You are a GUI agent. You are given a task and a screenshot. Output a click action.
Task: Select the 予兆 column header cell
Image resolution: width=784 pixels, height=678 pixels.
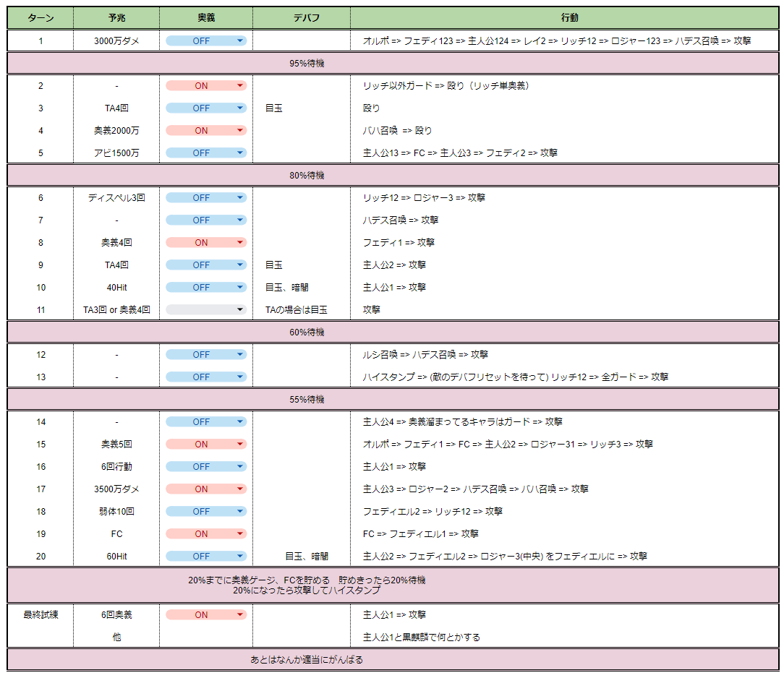[116, 18]
